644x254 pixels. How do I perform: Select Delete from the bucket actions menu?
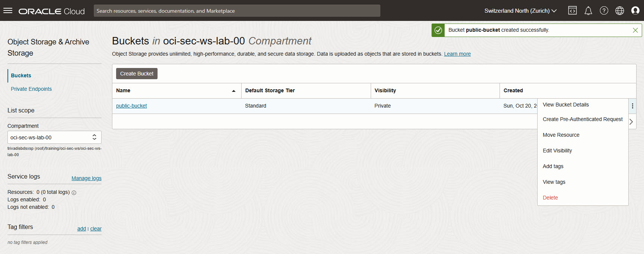tap(550, 198)
